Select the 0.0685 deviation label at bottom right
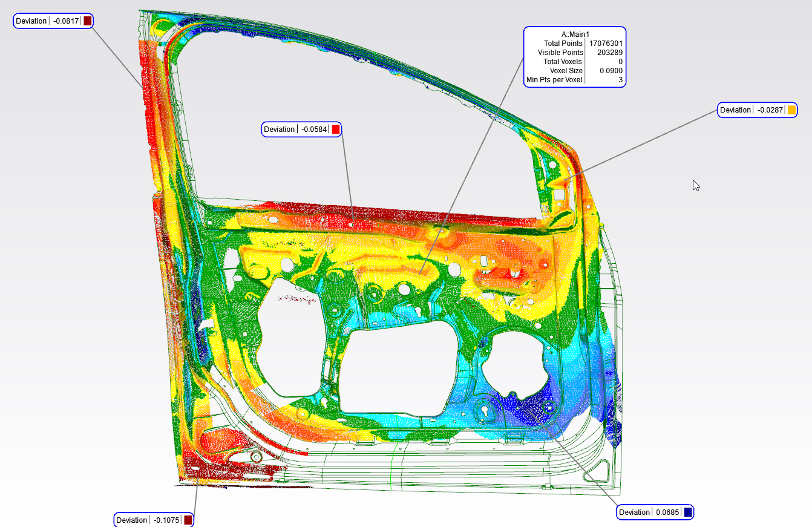Screen dimensions: 812x527 coord(650,512)
